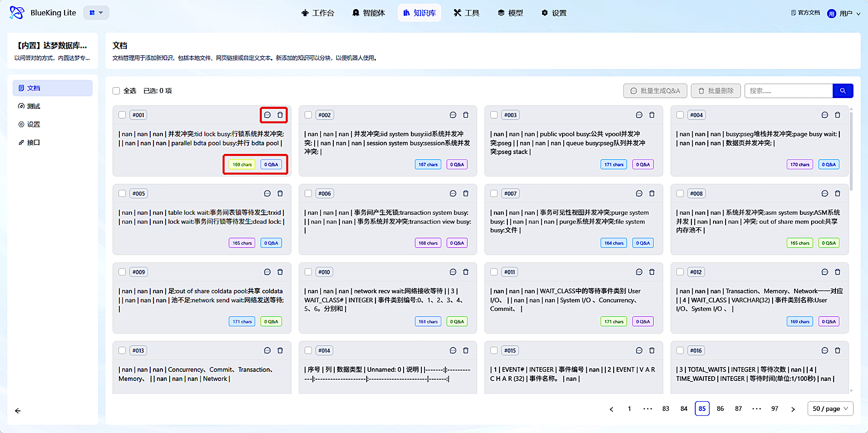Click the BlueKing Lite logo
Image resolution: width=868 pixels, height=433 pixels.
tap(17, 13)
